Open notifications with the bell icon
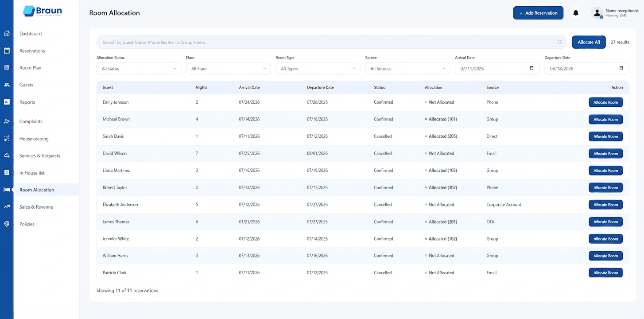 coord(576,13)
